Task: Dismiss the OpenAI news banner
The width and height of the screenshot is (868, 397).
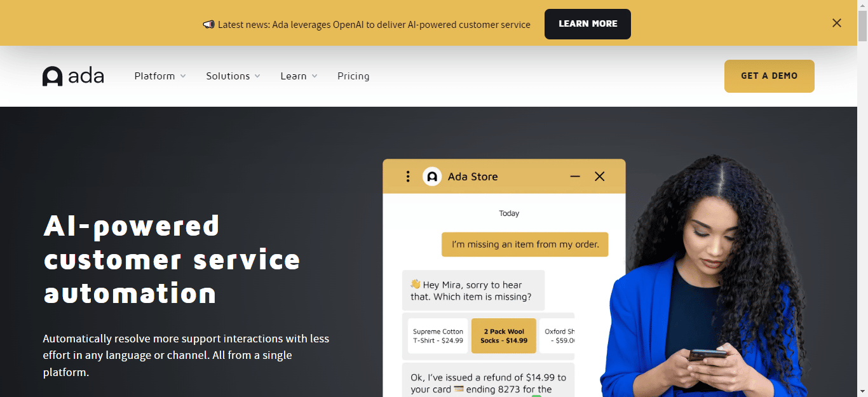Action: (x=837, y=23)
